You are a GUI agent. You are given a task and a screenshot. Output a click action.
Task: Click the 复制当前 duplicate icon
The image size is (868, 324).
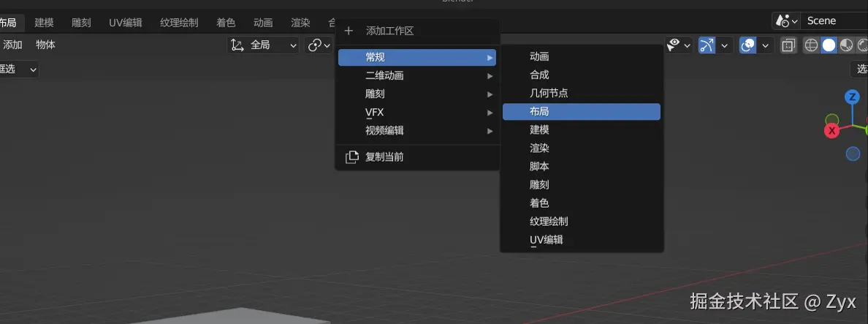click(x=352, y=157)
